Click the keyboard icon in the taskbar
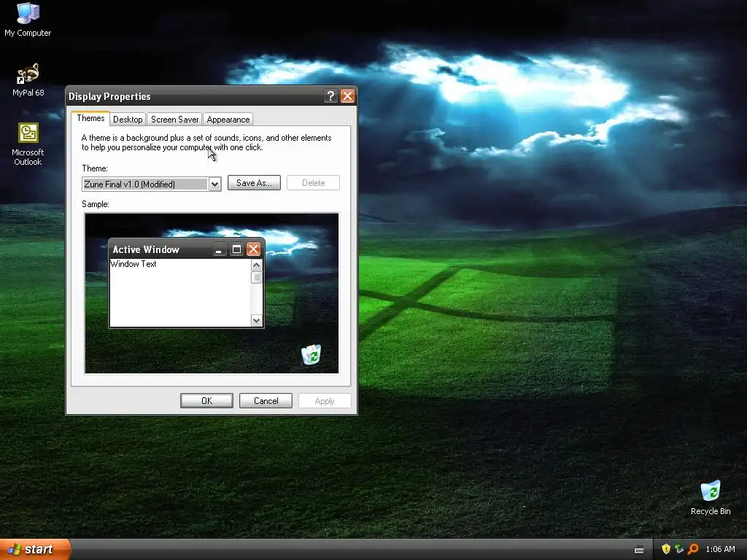The height and width of the screenshot is (560, 747). tap(639, 550)
